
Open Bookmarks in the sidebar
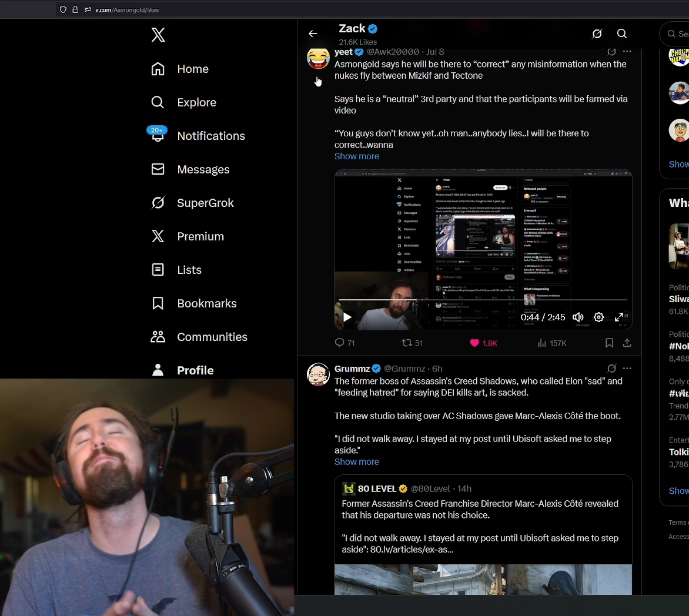[x=194, y=303]
